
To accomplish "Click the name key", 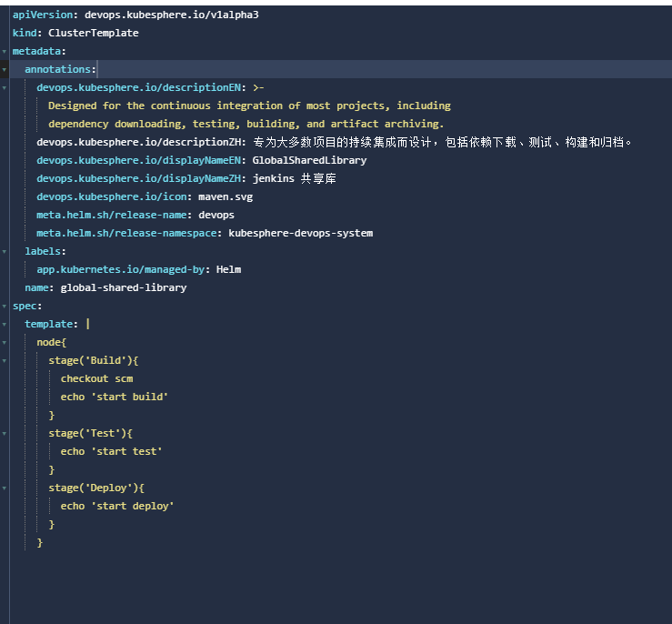I will point(37,287).
